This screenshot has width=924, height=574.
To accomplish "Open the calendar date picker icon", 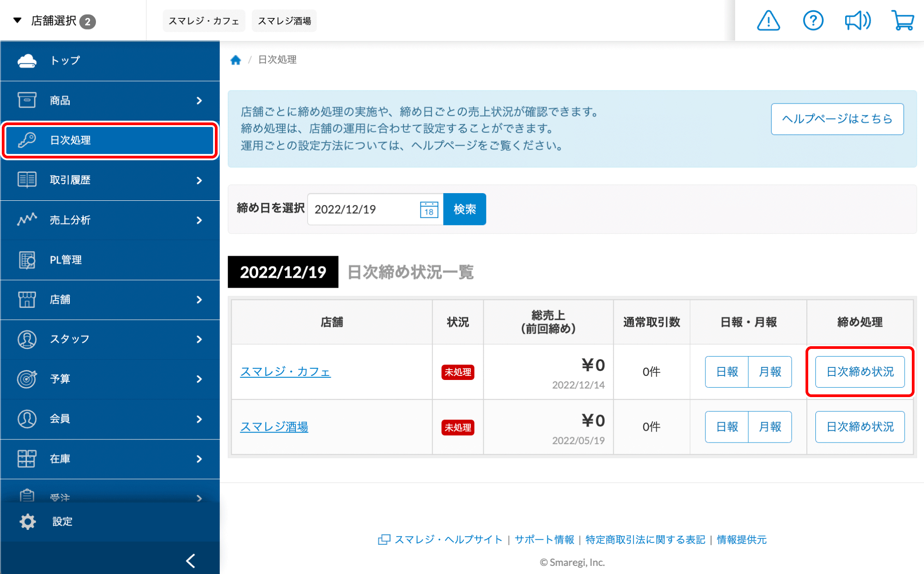I will 429,209.
